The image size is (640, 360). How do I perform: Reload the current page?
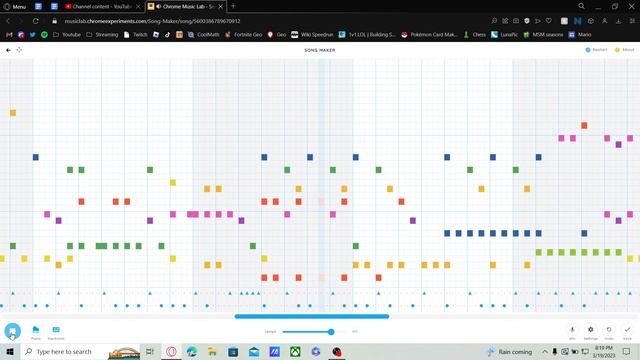(36, 21)
